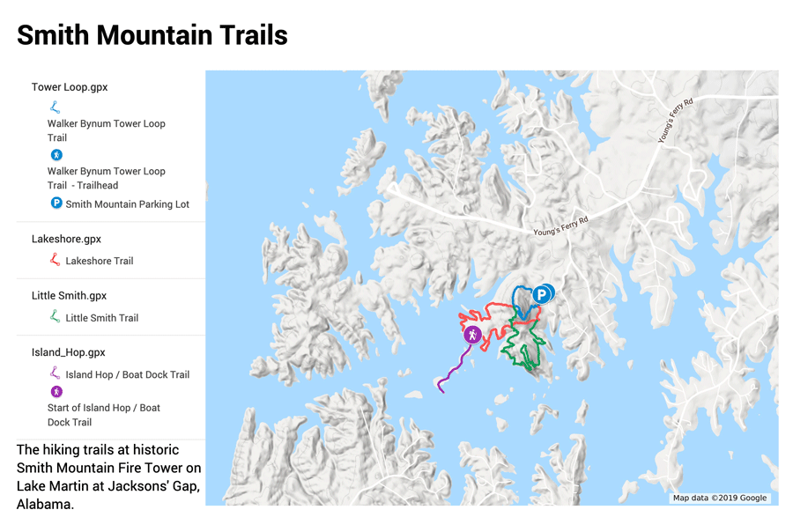Select the purple Island Hop trail line icon
Screen dimensions: 793x532
pyautogui.click(x=56, y=373)
